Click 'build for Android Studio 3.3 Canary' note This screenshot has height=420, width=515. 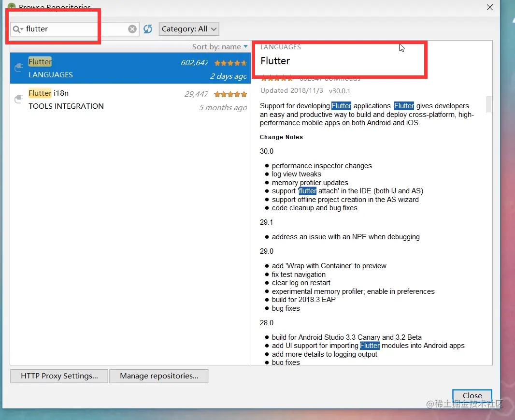pyautogui.click(x=347, y=337)
